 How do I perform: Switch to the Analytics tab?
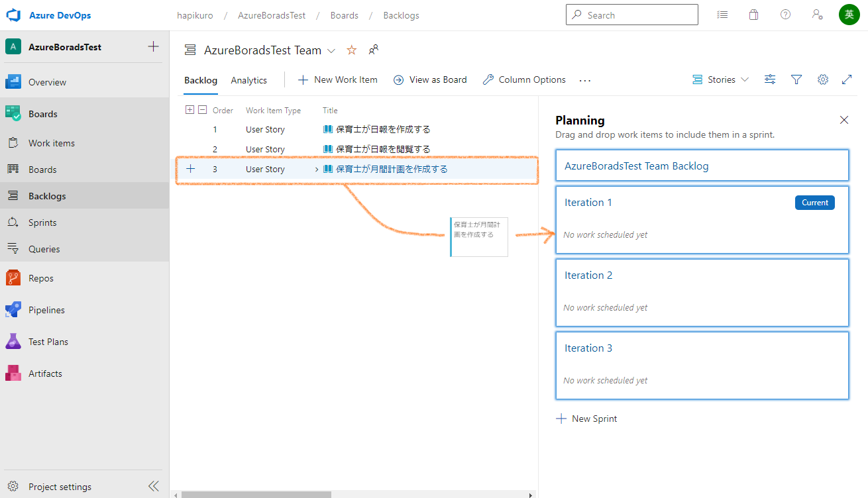[249, 80]
